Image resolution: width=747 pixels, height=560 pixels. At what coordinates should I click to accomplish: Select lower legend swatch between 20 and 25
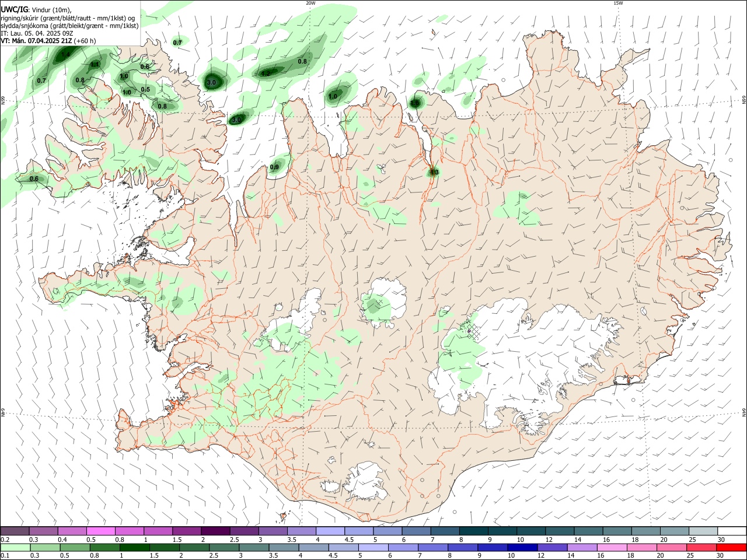673,547
